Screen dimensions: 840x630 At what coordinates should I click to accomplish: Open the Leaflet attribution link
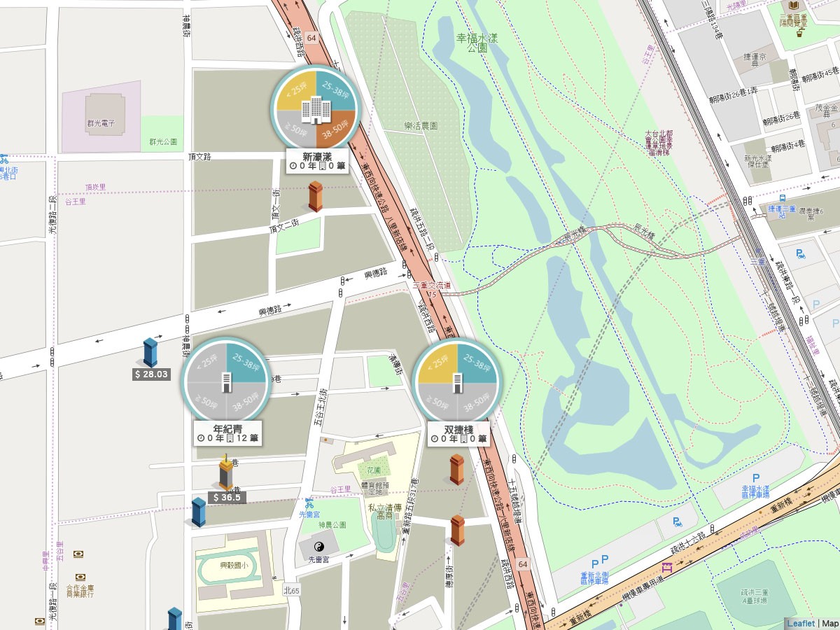pos(801,623)
